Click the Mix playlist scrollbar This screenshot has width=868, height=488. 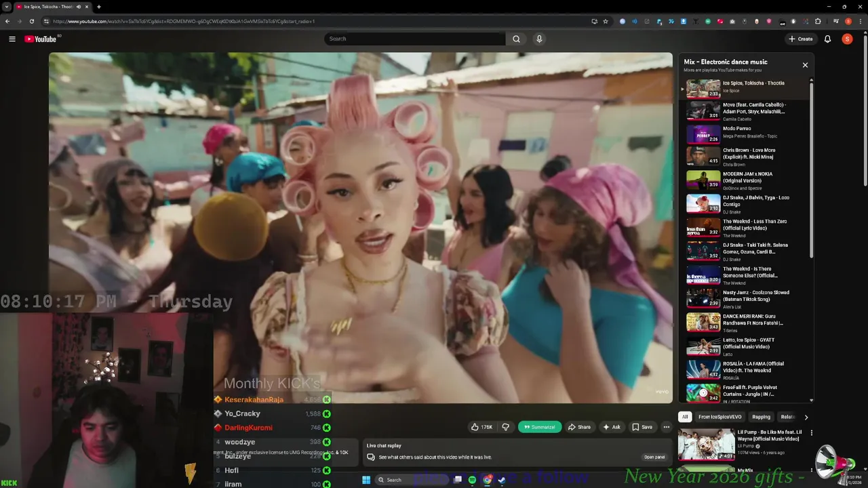click(811, 169)
